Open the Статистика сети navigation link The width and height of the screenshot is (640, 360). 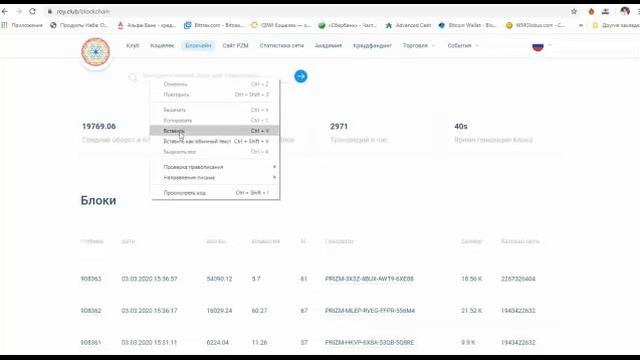pos(282,46)
